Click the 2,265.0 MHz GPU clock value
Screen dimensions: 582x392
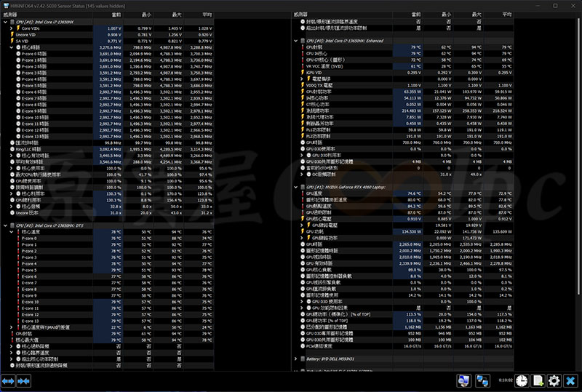tap(410, 244)
